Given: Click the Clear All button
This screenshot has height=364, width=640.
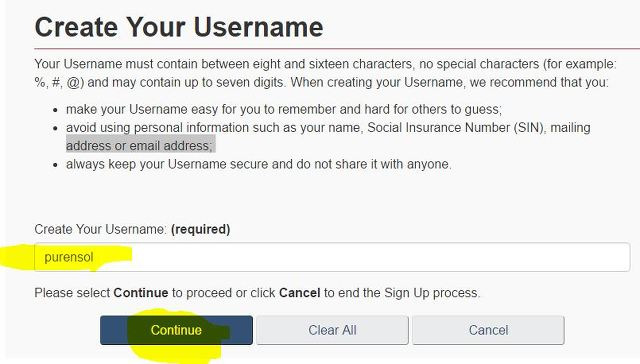Looking at the screenshot, I should pos(332,330).
